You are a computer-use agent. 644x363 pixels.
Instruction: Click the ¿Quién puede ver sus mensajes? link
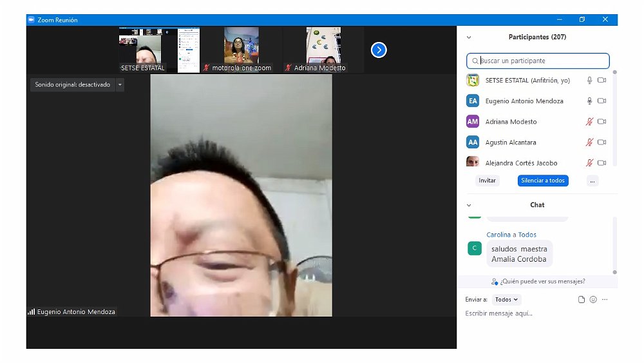[x=538, y=281]
